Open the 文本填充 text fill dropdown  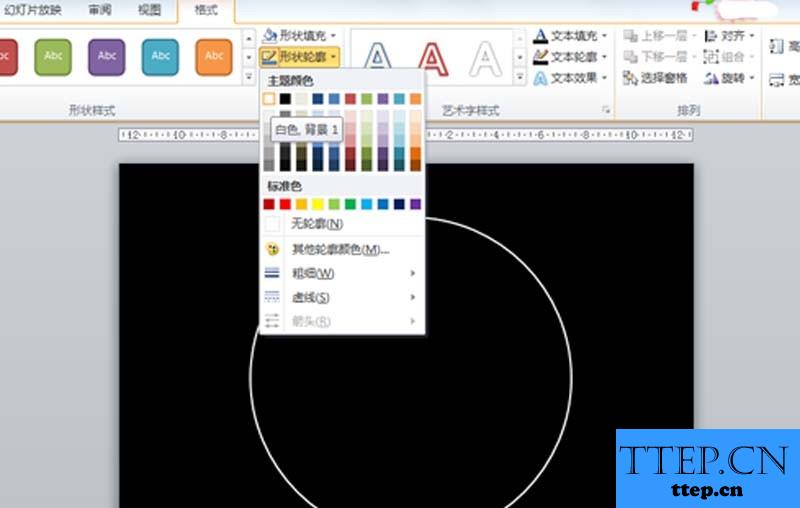pos(570,36)
